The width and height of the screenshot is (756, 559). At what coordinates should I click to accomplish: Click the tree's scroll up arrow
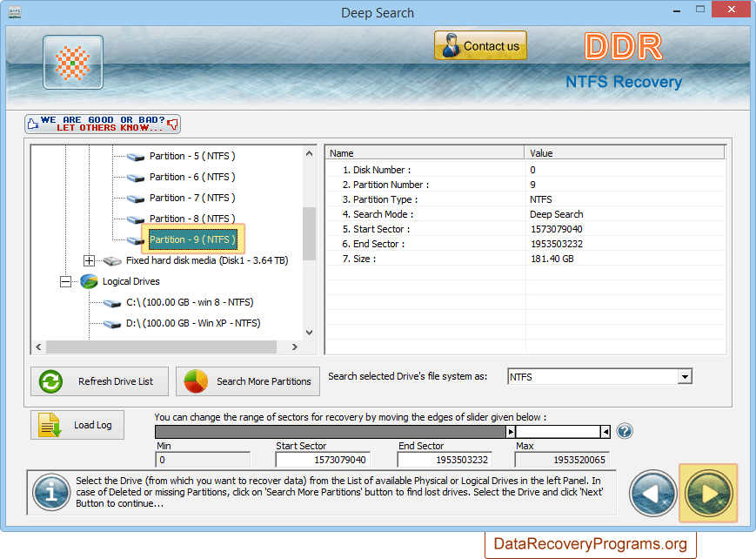(309, 153)
